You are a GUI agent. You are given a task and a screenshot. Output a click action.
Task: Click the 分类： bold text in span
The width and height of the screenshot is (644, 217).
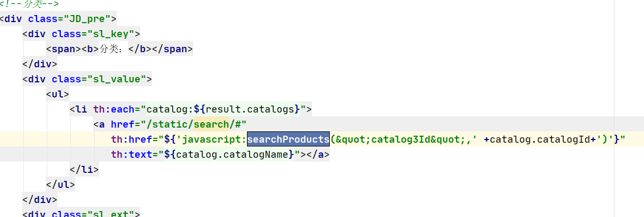pyautogui.click(x=114, y=50)
